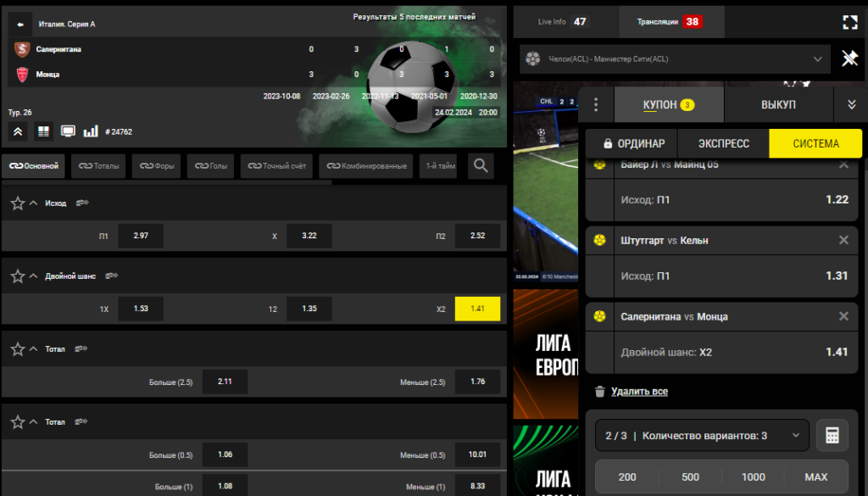Viewport: 868px width, 496px height.
Task: Set stake to 200
Action: pyautogui.click(x=627, y=477)
